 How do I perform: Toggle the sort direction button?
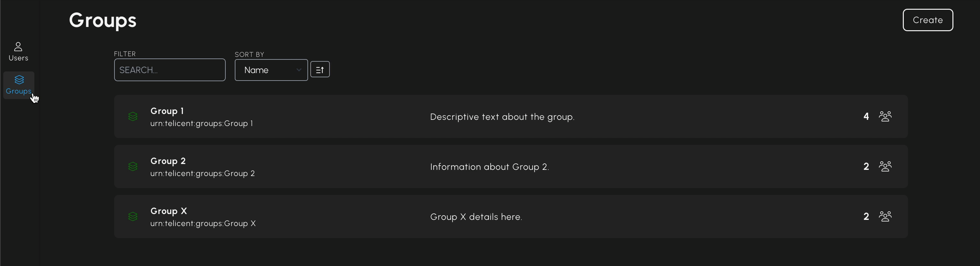pos(320,70)
